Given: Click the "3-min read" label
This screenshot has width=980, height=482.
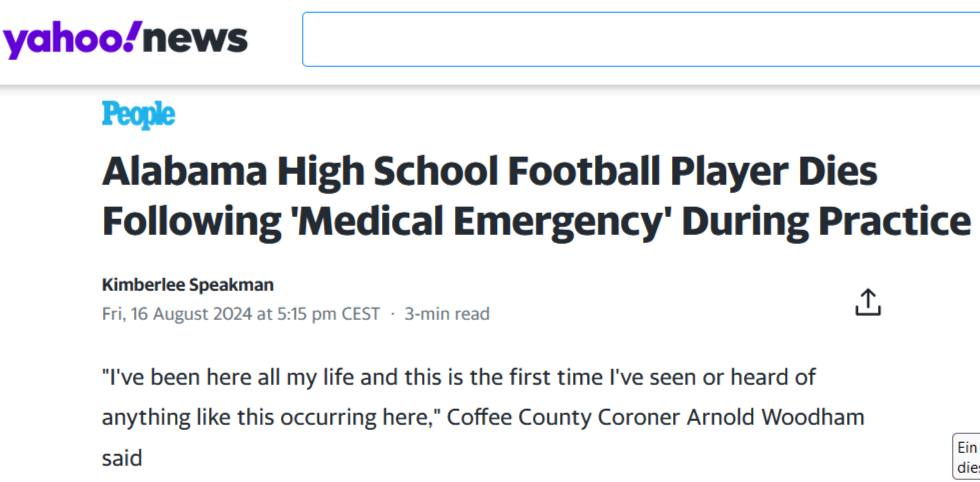Looking at the screenshot, I should pyautogui.click(x=447, y=313).
